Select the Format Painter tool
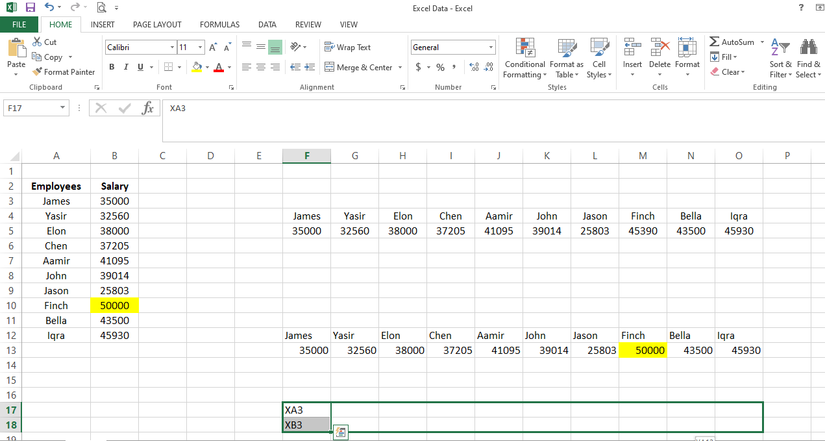This screenshot has height=441, width=825. (63, 72)
